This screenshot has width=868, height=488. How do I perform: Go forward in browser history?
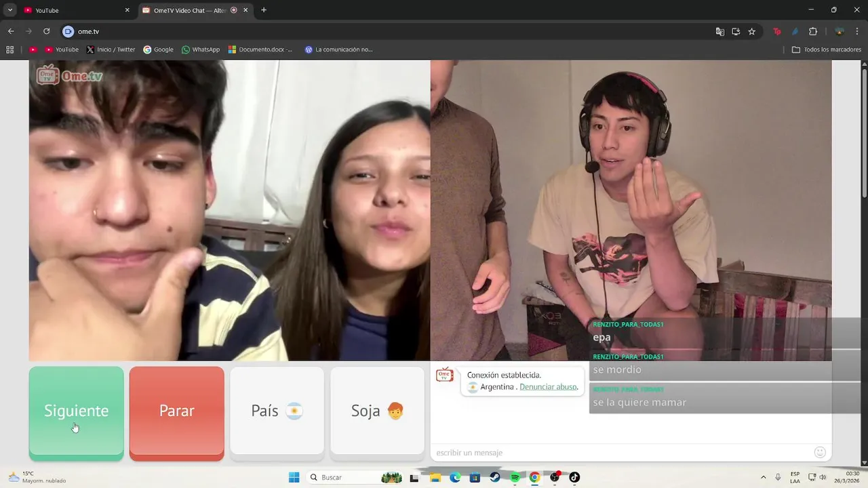point(28,31)
